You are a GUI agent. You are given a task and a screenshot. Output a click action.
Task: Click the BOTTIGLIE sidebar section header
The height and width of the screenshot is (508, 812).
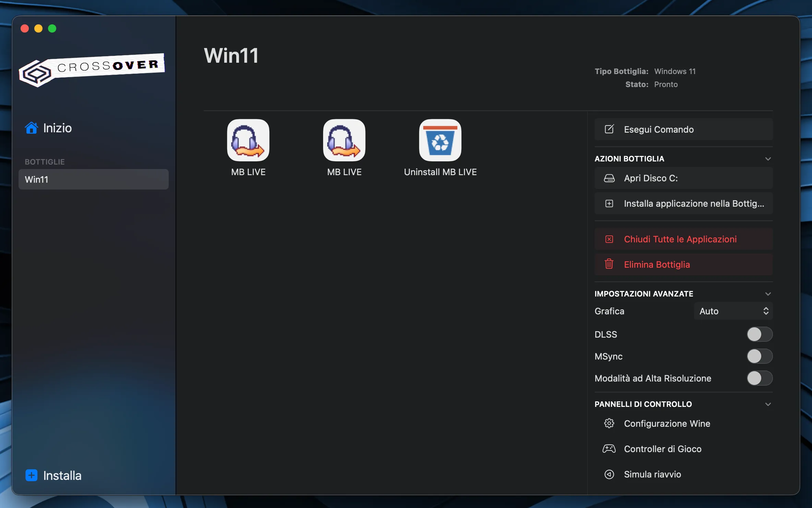(x=45, y=162)
